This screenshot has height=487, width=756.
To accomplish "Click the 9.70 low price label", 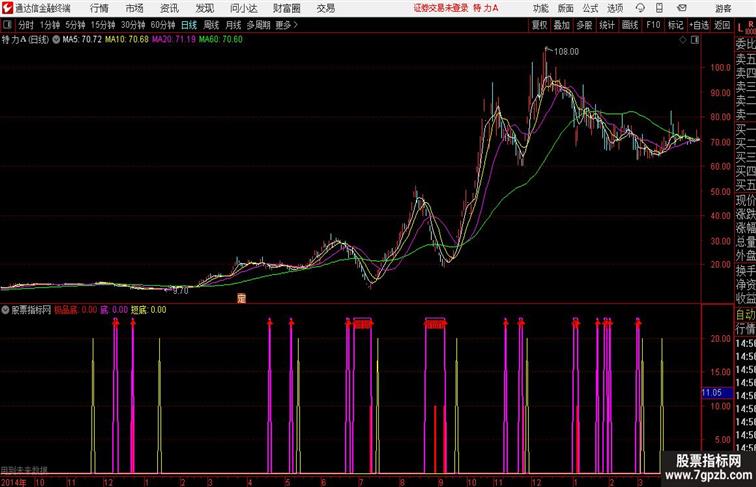I will click(x=180, y=291).
